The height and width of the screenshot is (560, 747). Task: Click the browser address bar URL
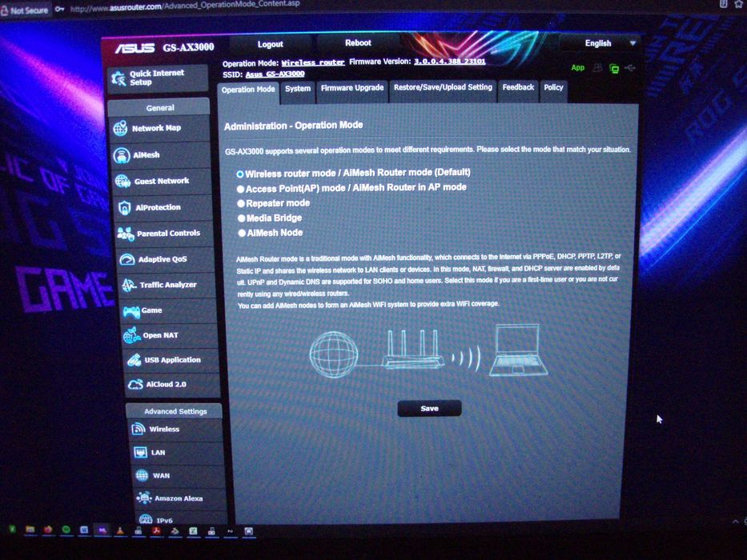pyautogui.click(x=185, y=6)
